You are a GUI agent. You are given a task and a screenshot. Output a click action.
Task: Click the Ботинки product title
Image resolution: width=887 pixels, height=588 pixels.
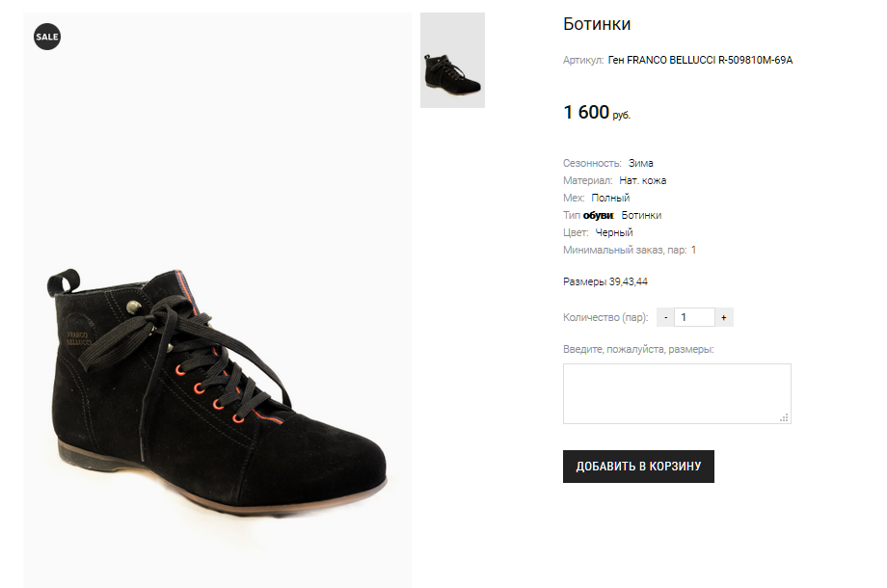point(596,24)
